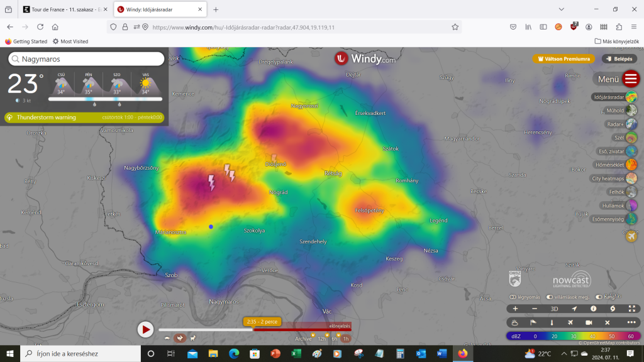
Task: Click the Váltson Premiumra button
Action: click(563, 58)
